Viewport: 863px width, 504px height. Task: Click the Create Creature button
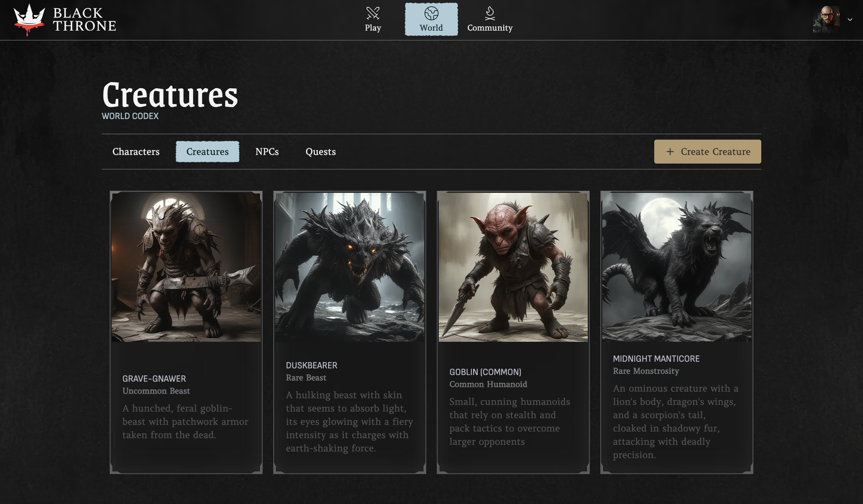(x=707, y=152)
